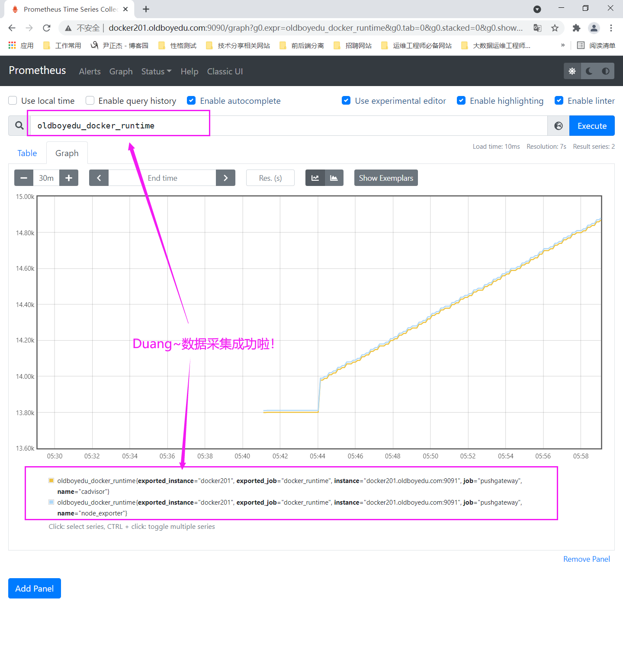
Task: Open the browser extensions puzzle icon
Action: pyautogui.click(x=576, y=28)
